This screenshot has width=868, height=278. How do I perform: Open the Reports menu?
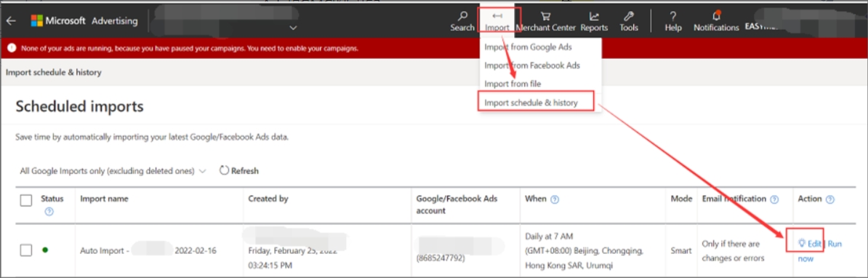594,21
